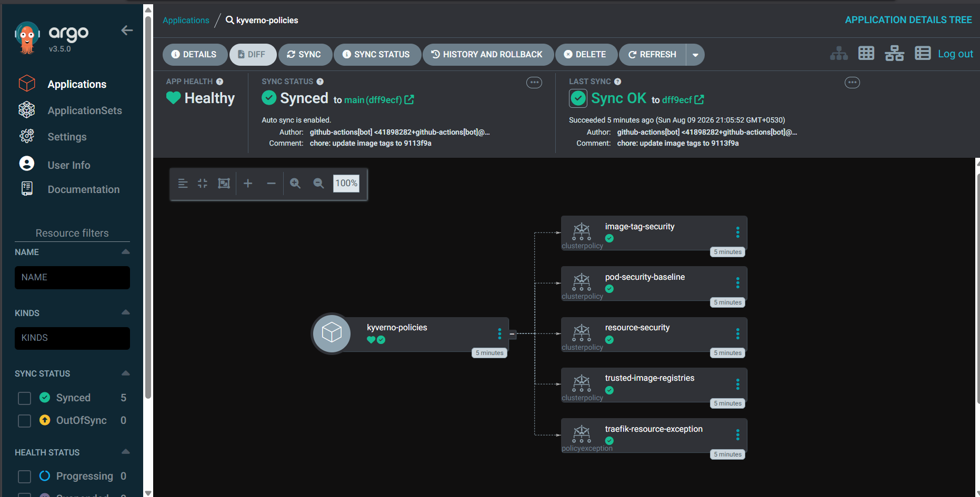The image size is (980, 497).
Task: Switch to the pods grid view
Action: [866, 54]
